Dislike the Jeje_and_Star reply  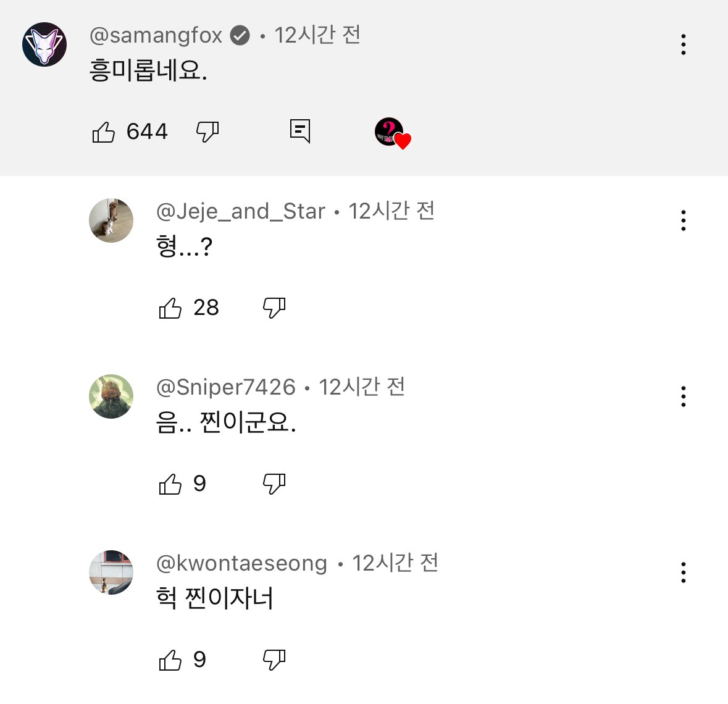[274, 308]
